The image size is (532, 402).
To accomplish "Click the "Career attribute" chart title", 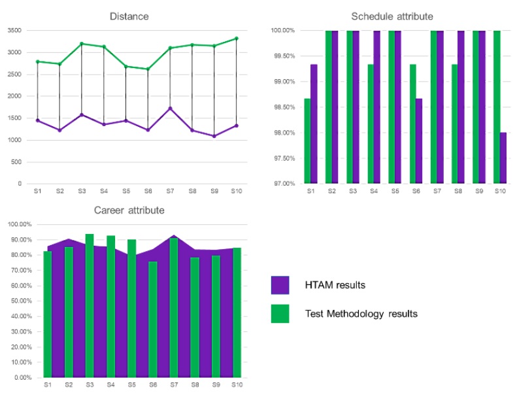I will (x=129, y=210).
